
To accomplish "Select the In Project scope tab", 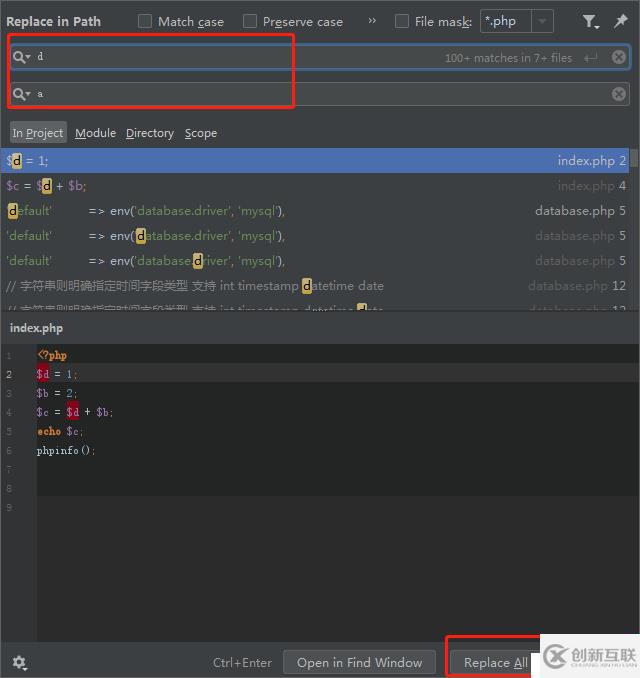I will (38, 133).
